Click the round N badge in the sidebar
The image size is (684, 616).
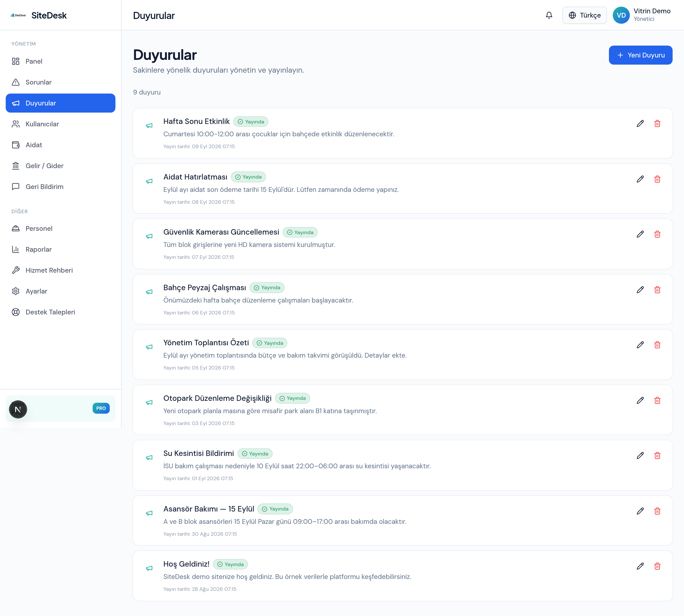point(18,410)
